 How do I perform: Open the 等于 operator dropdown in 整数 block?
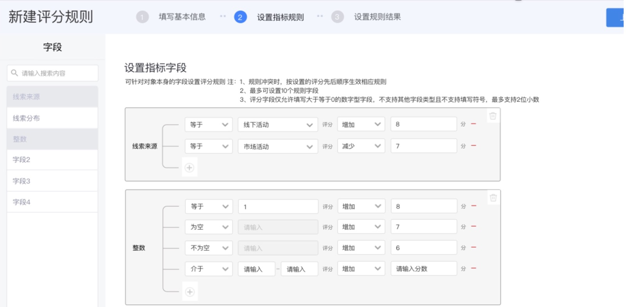(x=209, y=206)
